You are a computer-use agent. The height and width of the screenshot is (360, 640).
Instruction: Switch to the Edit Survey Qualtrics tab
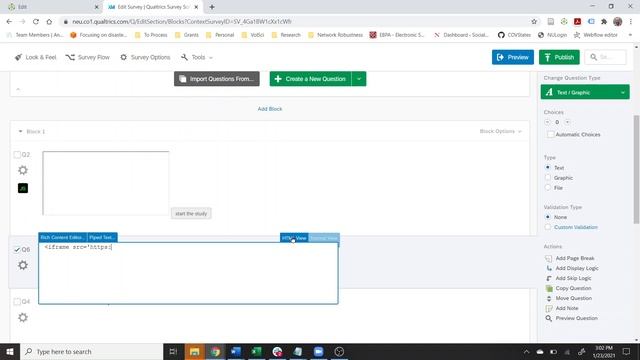[x=153, y=7]
